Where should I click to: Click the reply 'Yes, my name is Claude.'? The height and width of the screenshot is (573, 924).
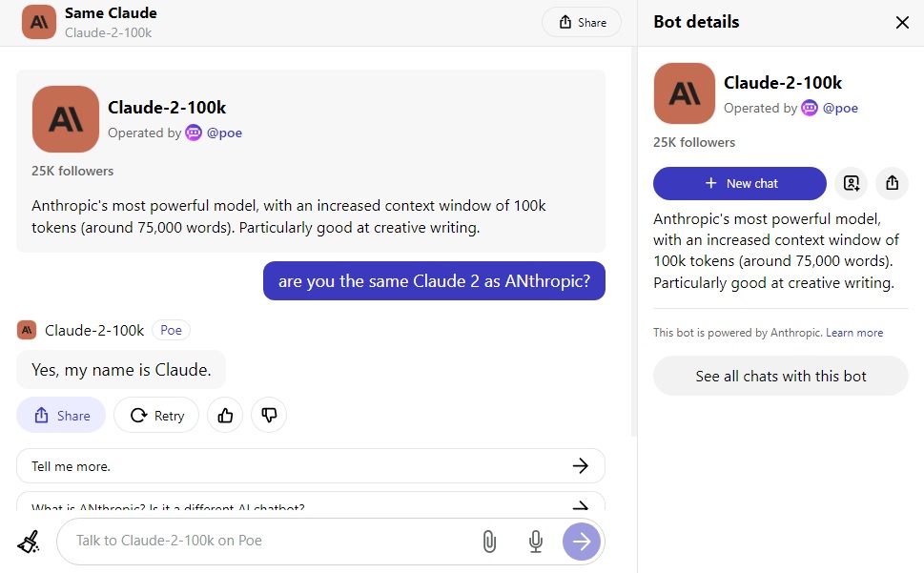tap(121, 370)
